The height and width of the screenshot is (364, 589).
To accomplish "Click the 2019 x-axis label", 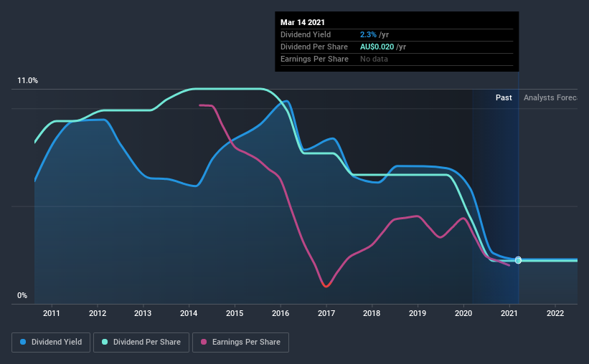I will 418,313.
